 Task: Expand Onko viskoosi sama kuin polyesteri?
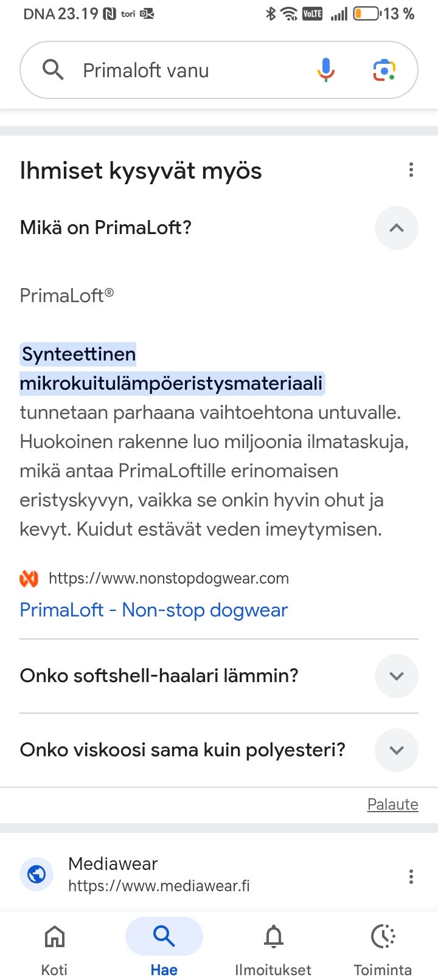click(x=397, y=750)
